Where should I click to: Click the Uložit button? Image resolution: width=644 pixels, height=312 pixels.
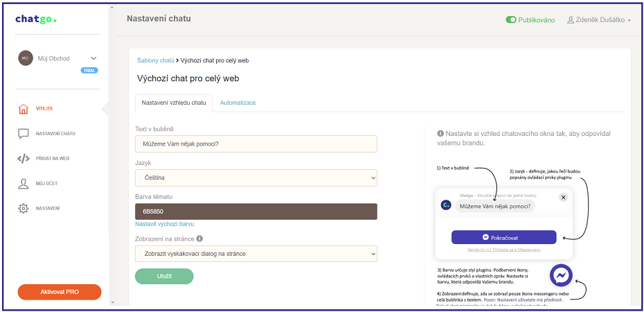164,276
